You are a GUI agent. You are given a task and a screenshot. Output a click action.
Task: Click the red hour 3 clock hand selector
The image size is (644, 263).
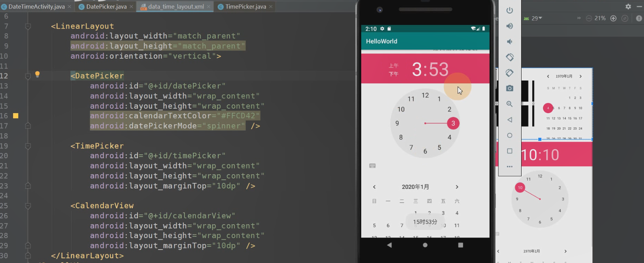[453, 123]
